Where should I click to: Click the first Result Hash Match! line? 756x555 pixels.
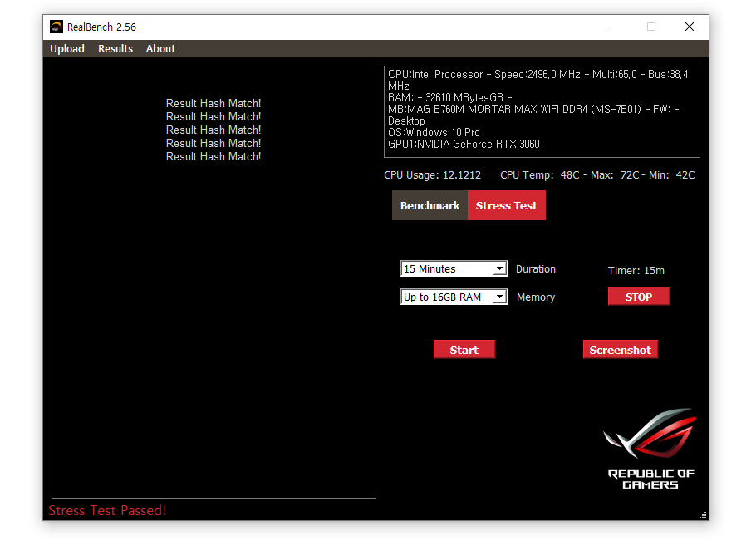pos(214,103)
